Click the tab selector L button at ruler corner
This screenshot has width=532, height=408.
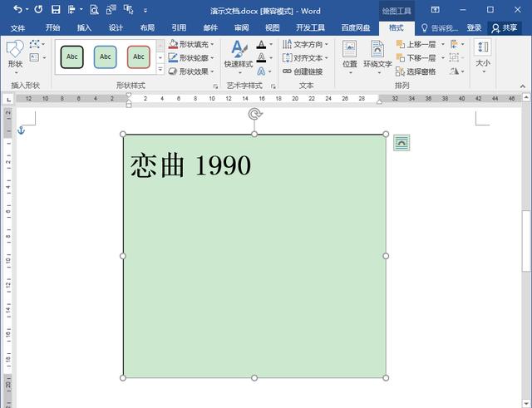pyautogui.click(x=8, y=100)
